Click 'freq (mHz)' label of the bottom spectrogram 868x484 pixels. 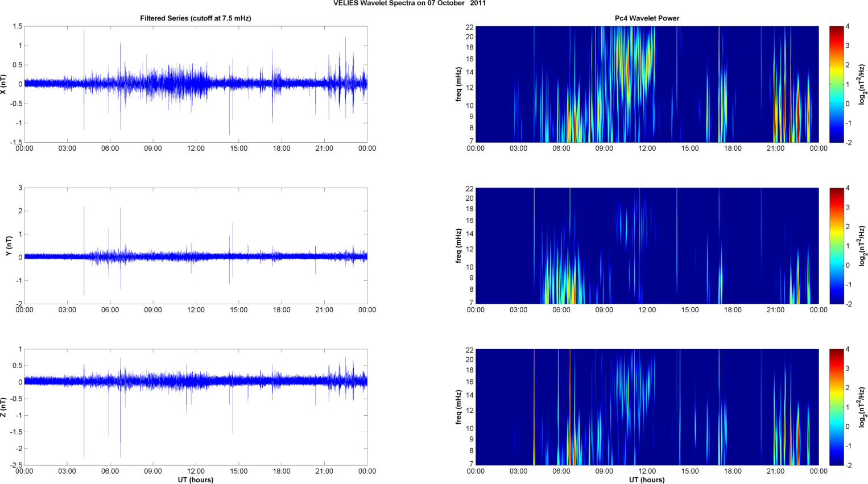458,407
